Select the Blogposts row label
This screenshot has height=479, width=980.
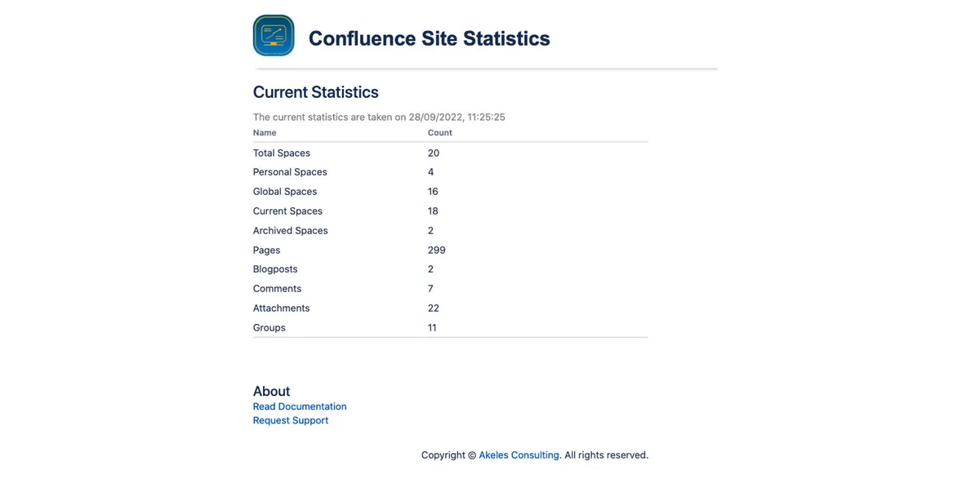pyautogui.click(x=275, y=269)
